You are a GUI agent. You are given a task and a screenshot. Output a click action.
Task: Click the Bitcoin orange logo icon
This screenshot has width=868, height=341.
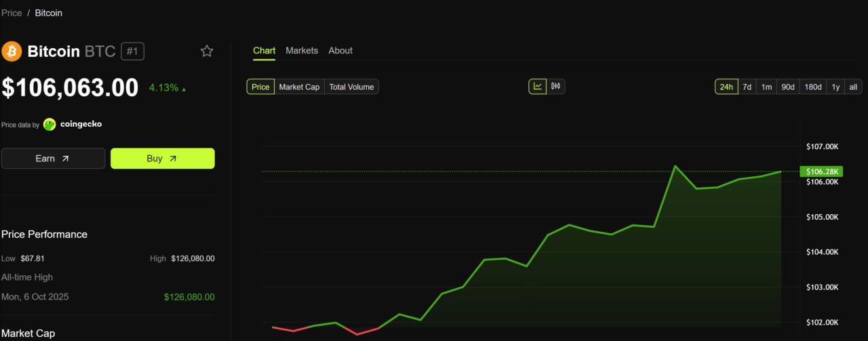12,52
